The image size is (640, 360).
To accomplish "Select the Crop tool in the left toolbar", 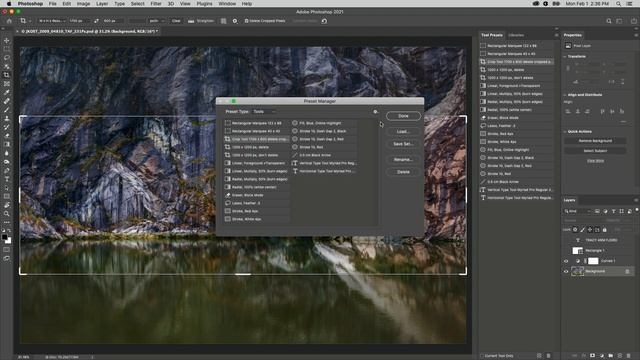I will pos(7,75).
